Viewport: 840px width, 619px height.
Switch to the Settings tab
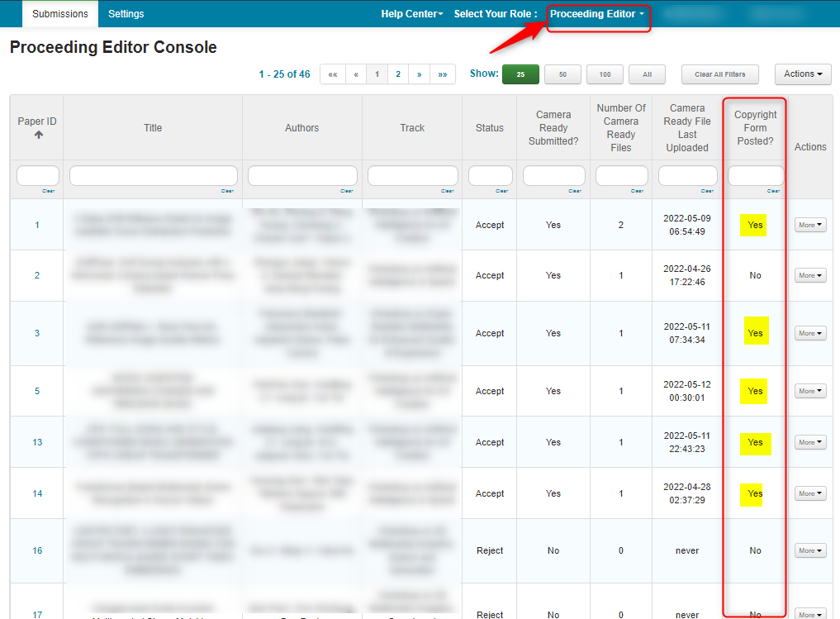(126, 14)
